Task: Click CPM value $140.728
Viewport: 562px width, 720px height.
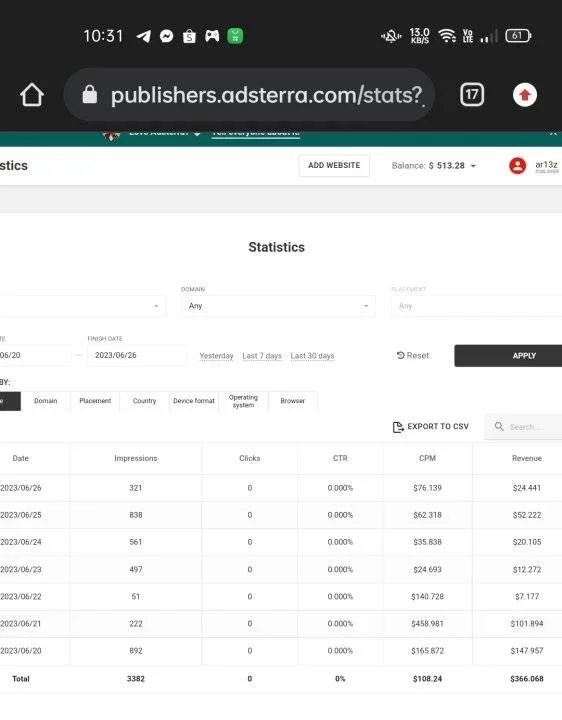Action: pos(427,596)
